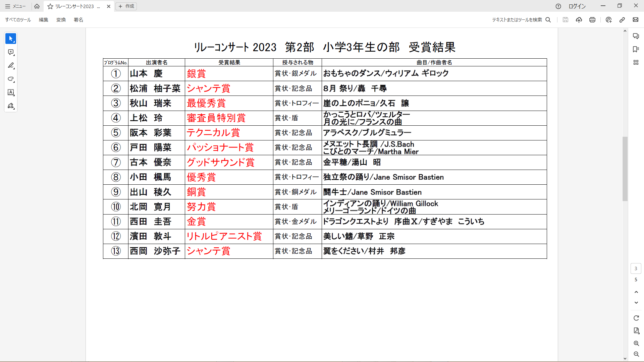Open the help question mark

tap(558, 6)
